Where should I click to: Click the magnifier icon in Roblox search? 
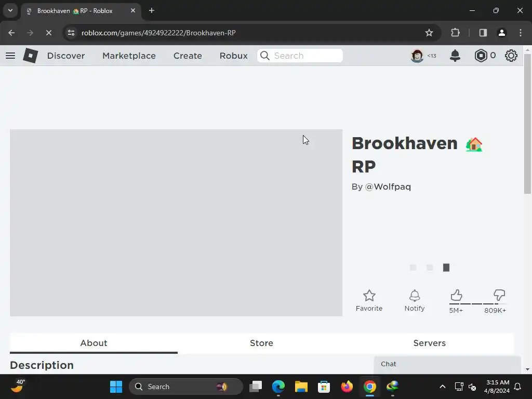tap(264, 56)
